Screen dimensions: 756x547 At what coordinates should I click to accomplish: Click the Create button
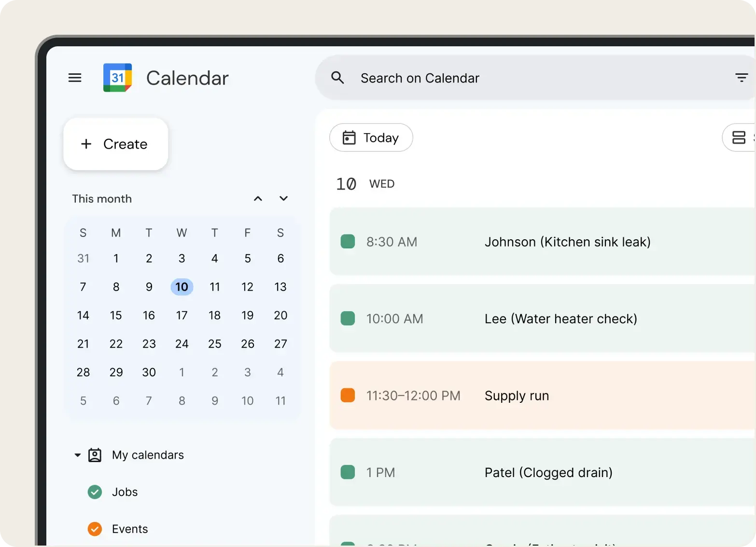[116, 144]
